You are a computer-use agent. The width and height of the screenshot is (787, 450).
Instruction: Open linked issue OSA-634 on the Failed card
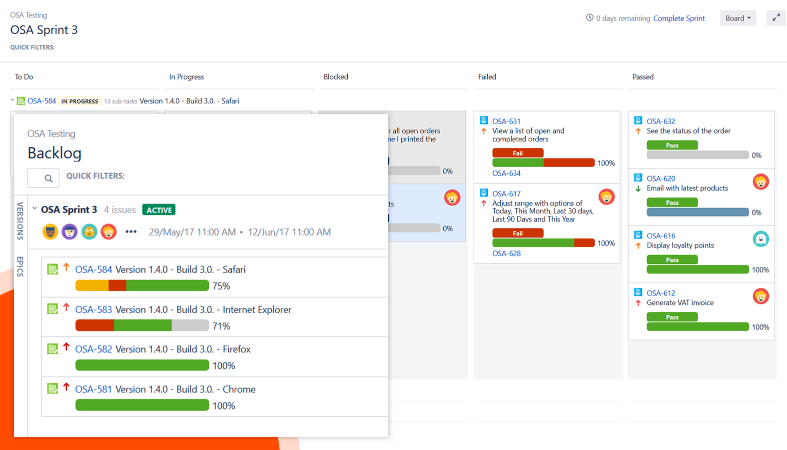click(x=506, y=173)
